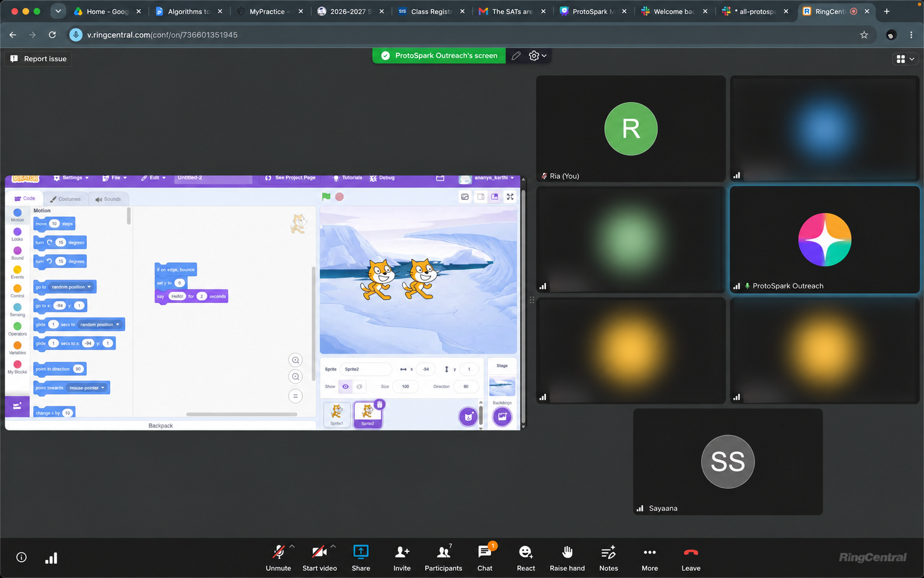Open the gallery layout dropdown
This screenshot has height=578, width=924.
click(905, 59)
